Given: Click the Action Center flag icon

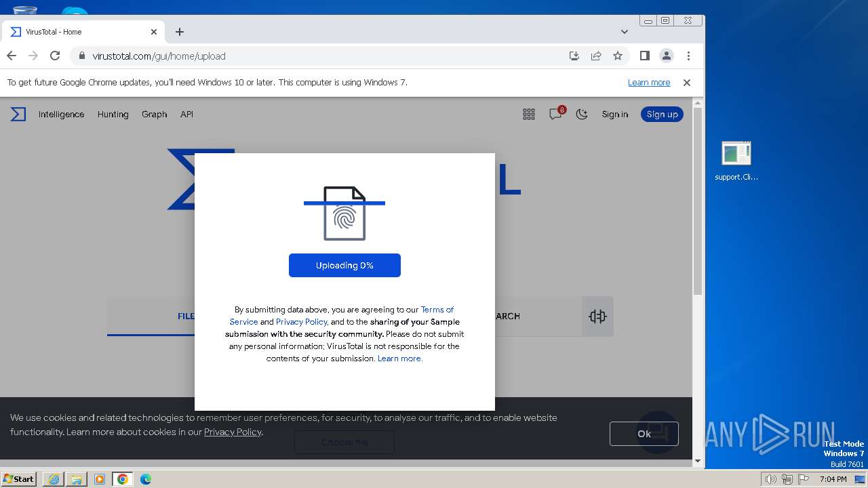Looking at the screenshot, I should [804, 479].
